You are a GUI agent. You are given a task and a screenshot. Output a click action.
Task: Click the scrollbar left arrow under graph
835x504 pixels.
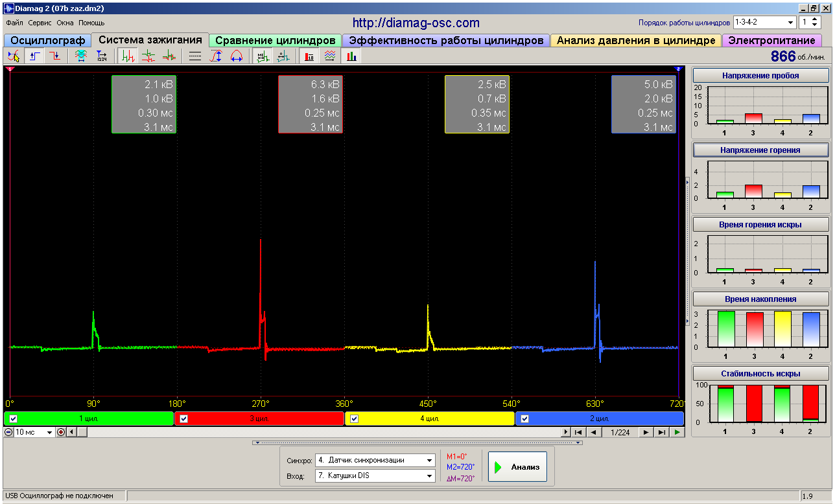(x=72, y=432)
